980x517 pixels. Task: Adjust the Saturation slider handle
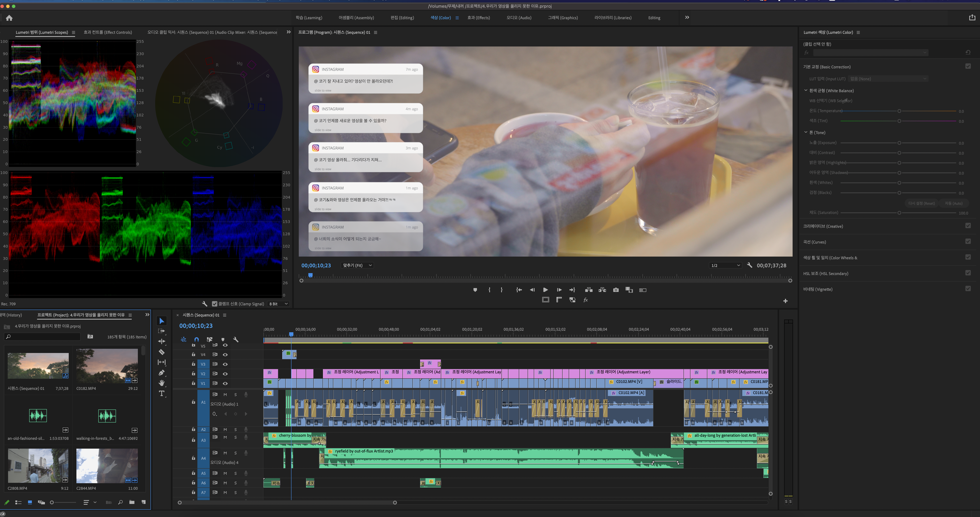899,213
